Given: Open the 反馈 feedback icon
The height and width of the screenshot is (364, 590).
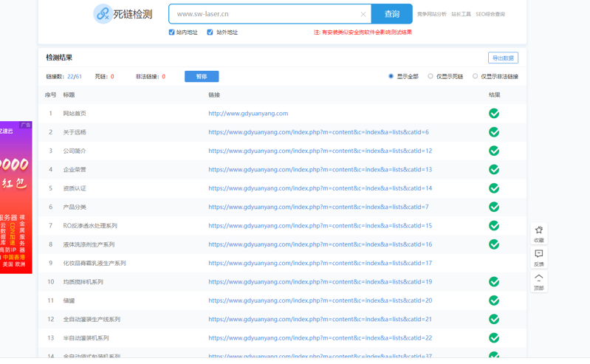Looking at the screenshot, I should pyautogui.click(x=538, y=254).
